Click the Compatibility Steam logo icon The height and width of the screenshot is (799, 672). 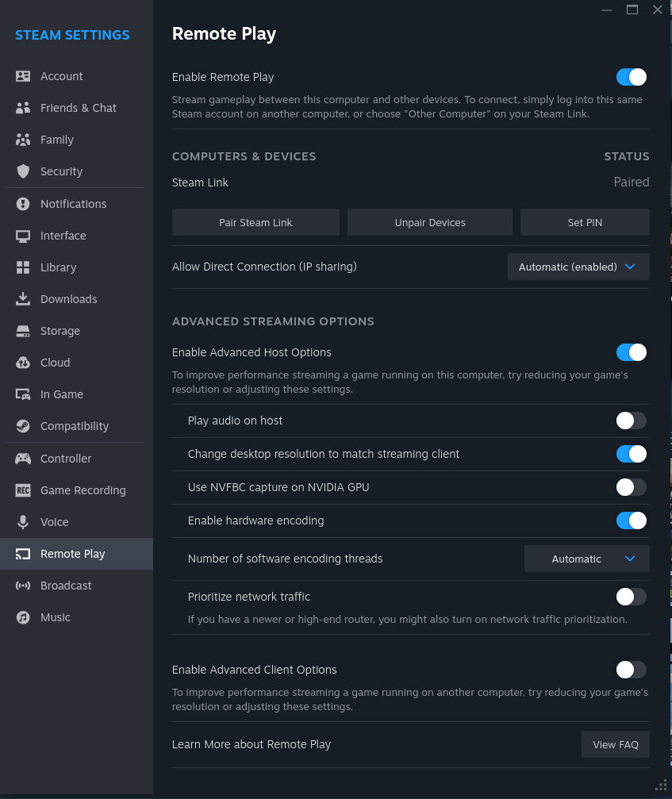(23, 426)
